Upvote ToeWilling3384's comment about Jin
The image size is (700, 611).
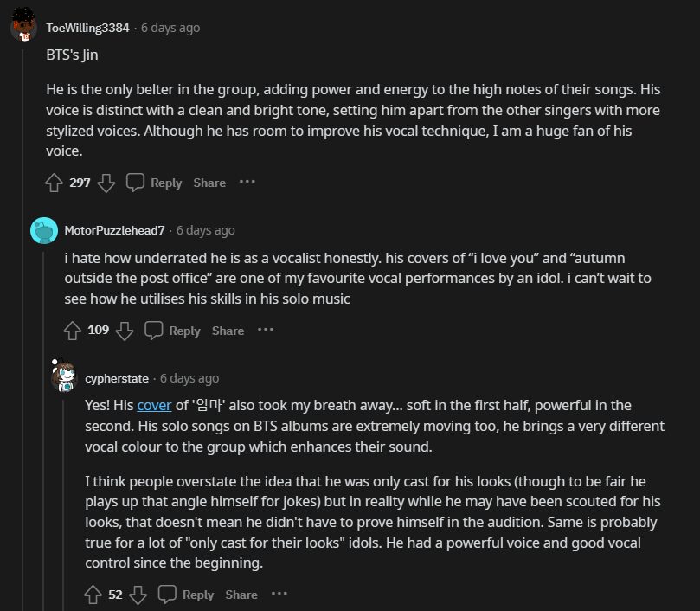[54, 183]
